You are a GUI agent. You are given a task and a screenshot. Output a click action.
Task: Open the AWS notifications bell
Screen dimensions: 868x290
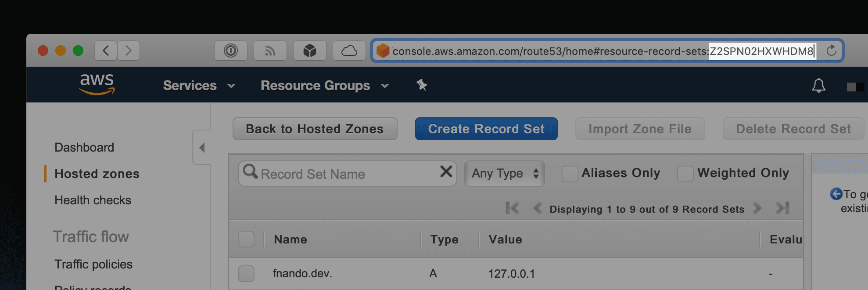(x=818, y=85)
